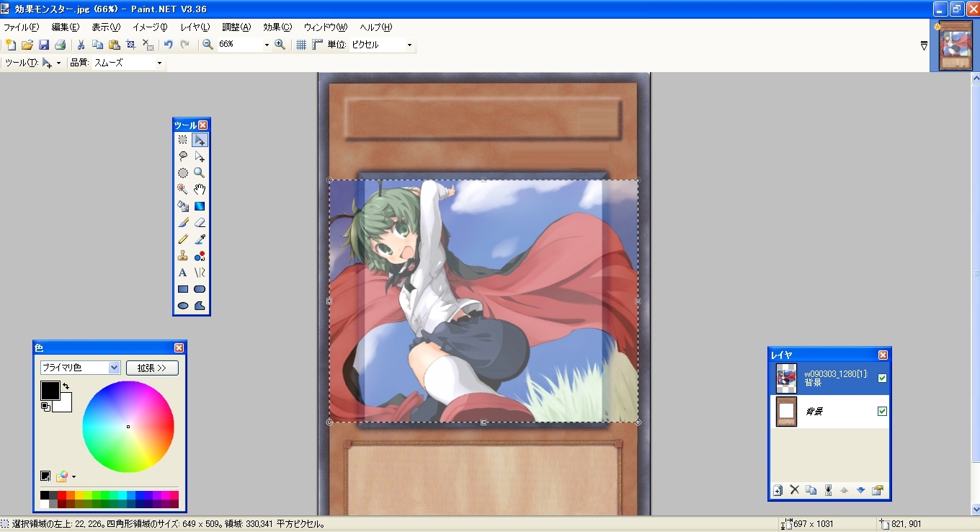Viewport: 980px width, 532px height.
Task: Select the Magic Wand tool
Action: (183, 190)
